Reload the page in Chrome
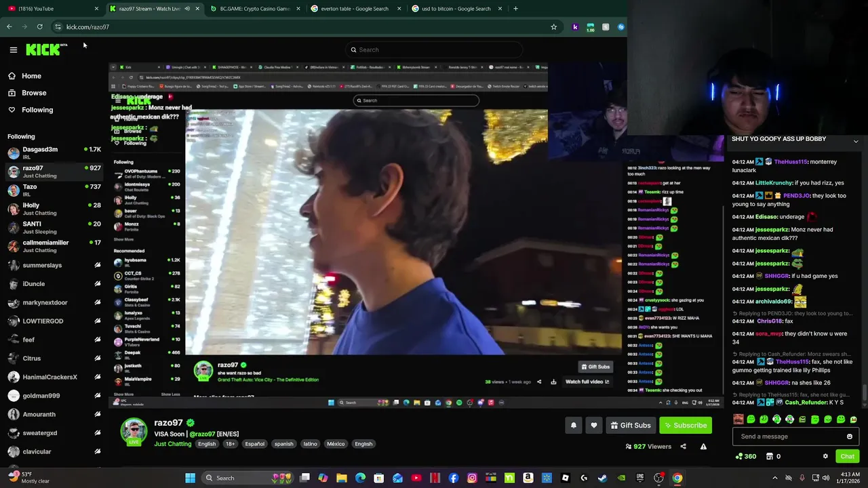 click(x=39, y=27)
